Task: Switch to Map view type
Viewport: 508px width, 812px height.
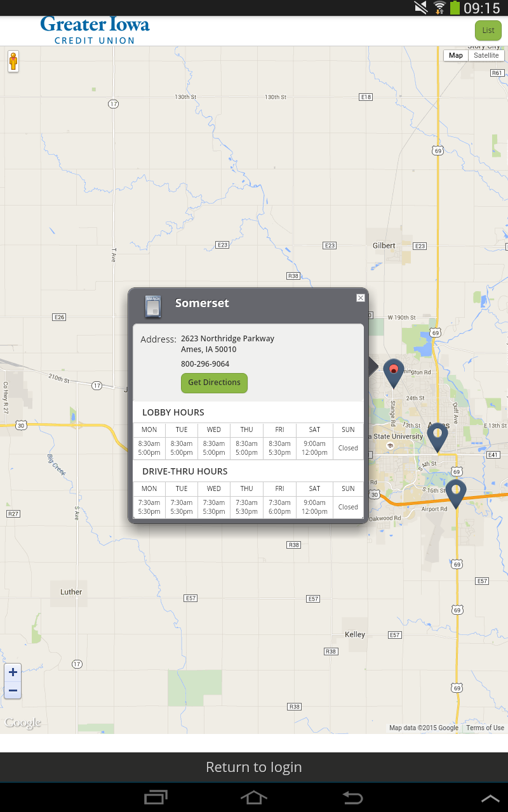Action: [x=456, y=55]
